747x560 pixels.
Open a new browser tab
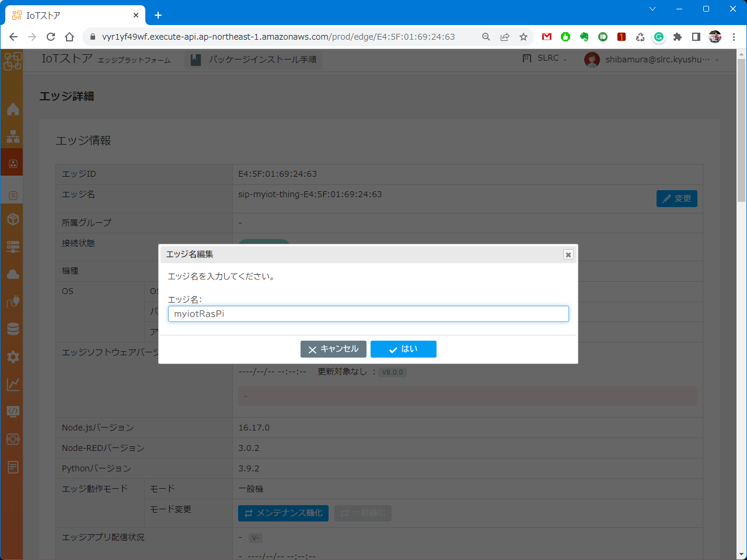pos(158,15)
